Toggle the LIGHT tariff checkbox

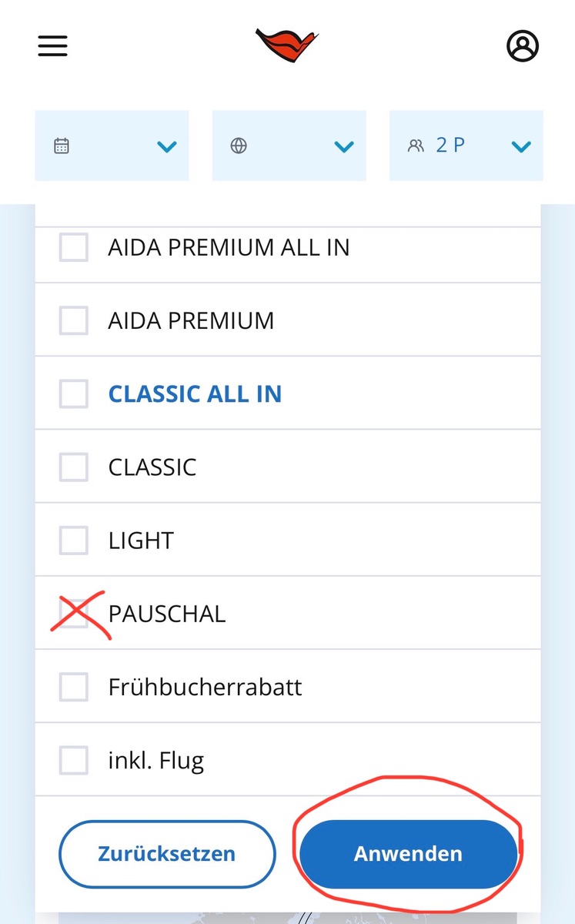pos(74,540)
